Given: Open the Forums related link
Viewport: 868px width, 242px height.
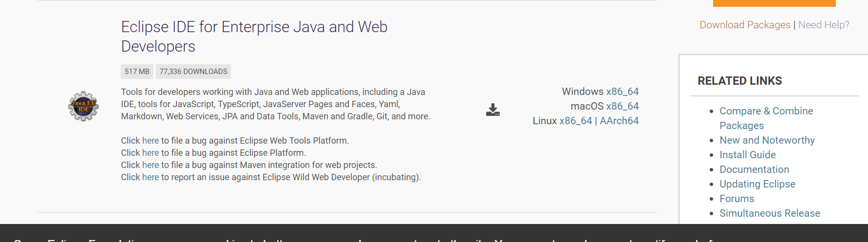Looking at the screenshot, I should [736, 199].
